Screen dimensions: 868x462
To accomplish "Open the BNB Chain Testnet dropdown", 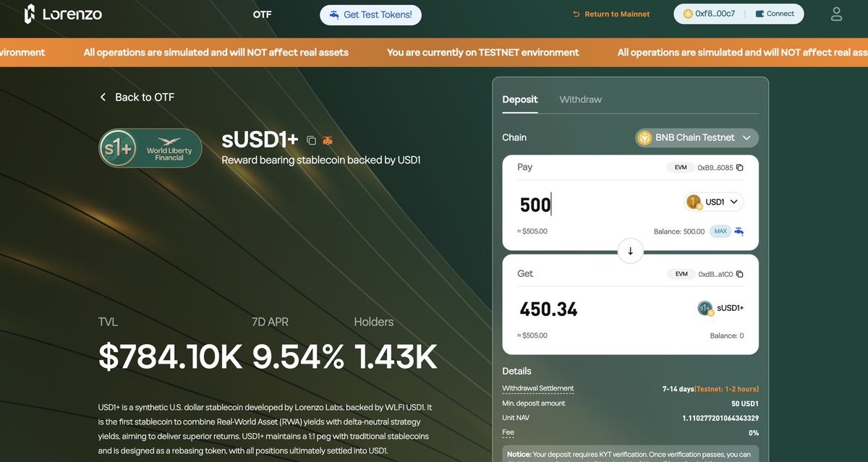I will click(697, 137).
